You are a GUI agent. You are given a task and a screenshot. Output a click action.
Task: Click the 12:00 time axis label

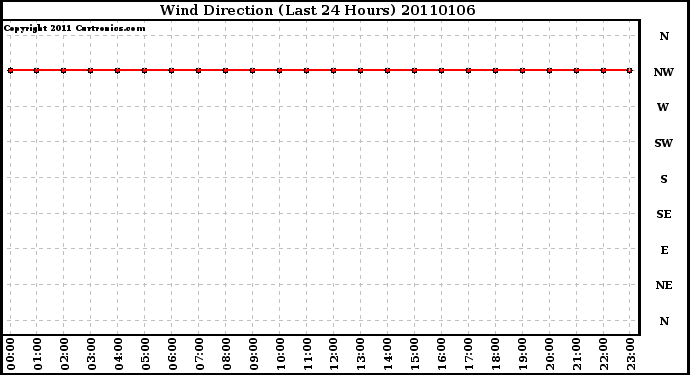click(x=334, y=354)
